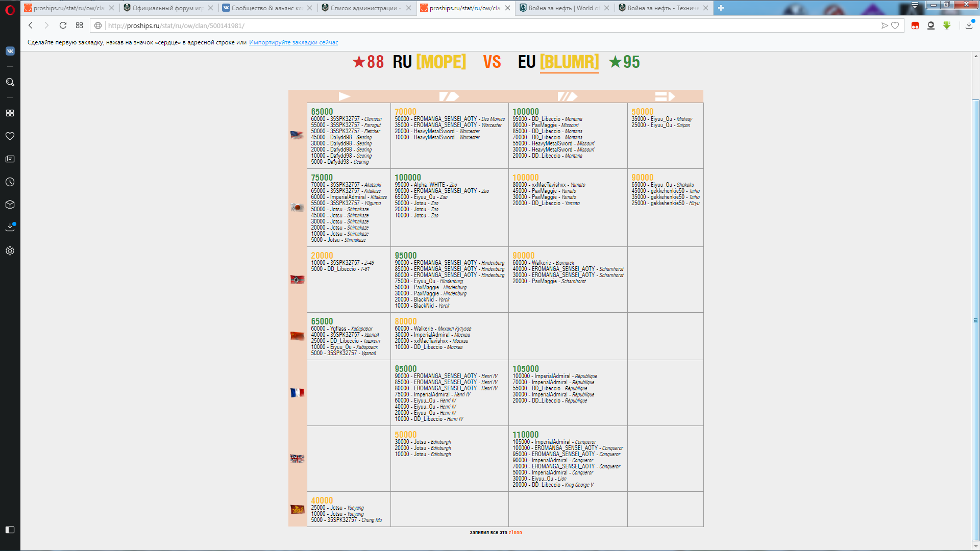
Task: Click the UK flag row icon
Action: point(297,459)
